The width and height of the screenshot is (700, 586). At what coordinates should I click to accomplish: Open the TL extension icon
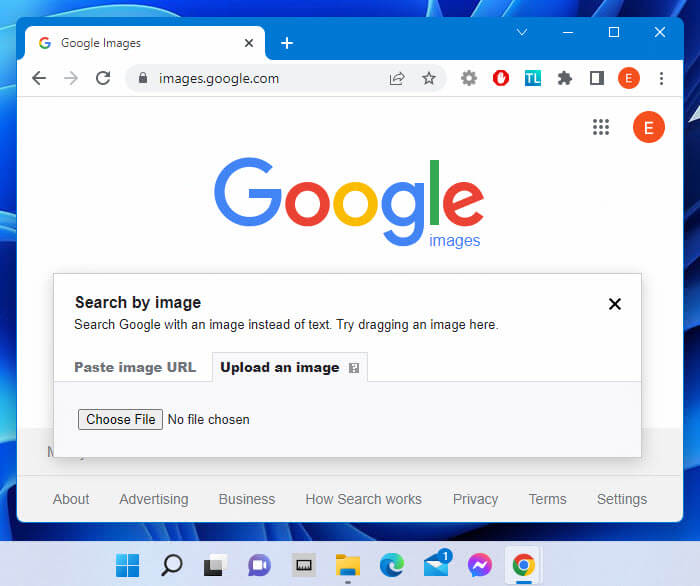pos(533,79)
